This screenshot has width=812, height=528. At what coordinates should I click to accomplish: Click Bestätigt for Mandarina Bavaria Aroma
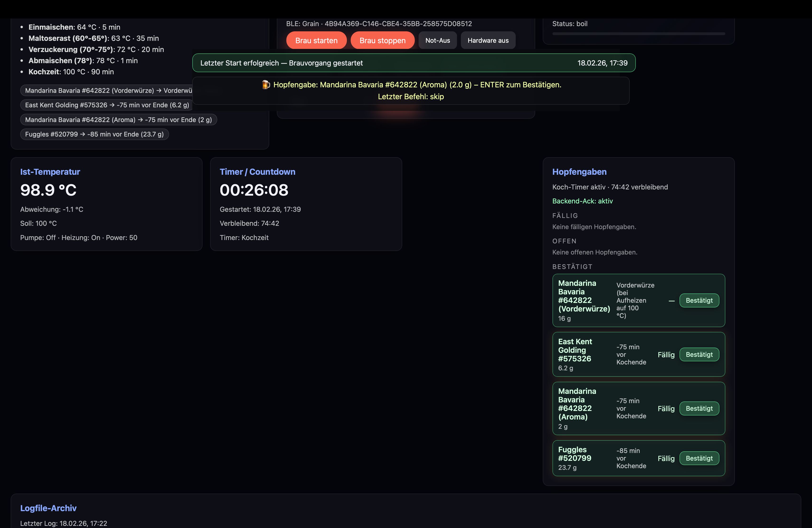pyautogui.click(x=699, y=408)
